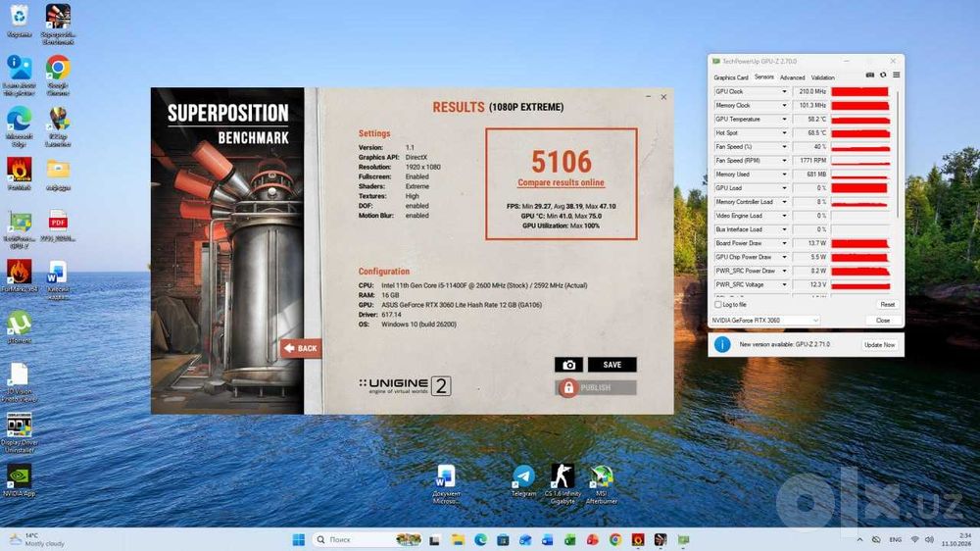Open the Memory Used sensor dropdown
Image resolution: width=980 pixels, height=551 pixels.
pos(784,174)
